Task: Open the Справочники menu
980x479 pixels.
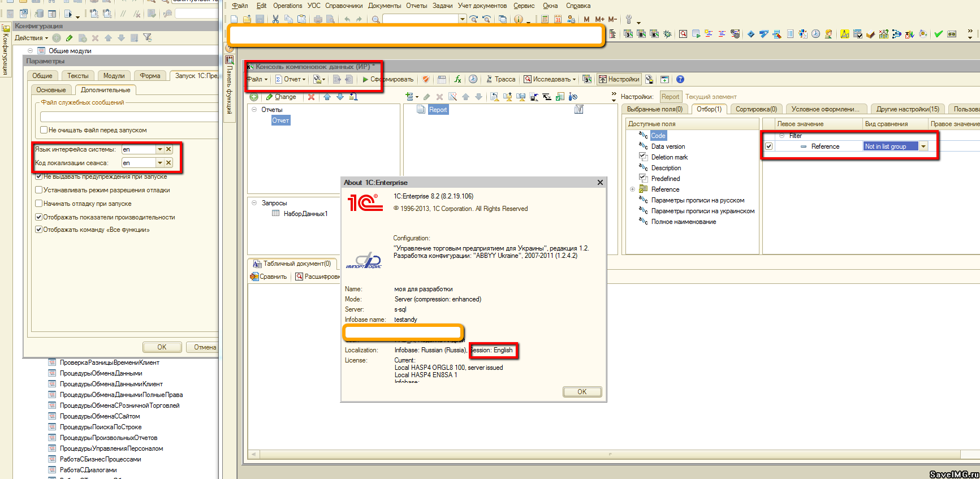Action: tap(344, 6)
